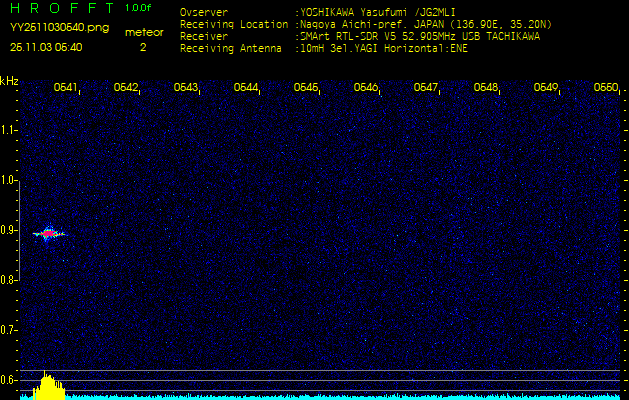This screenshot has height=400, width=629.
Task: Click the 0548 time marker
Action: click(485, 87)
